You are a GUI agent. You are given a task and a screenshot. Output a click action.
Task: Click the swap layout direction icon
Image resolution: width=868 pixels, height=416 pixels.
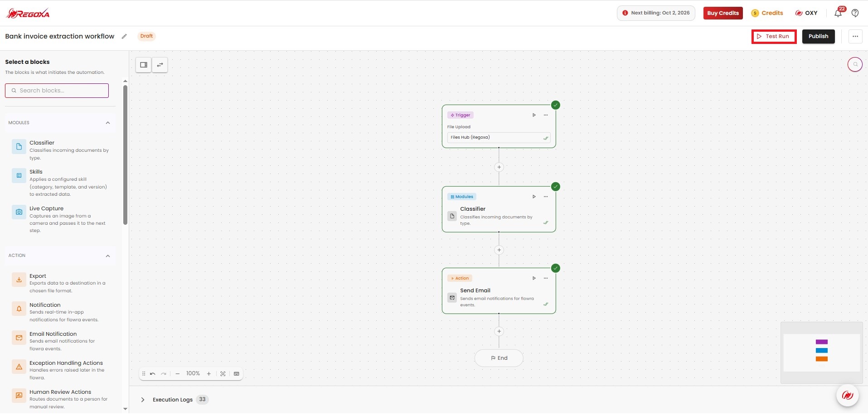pyautogui.click(x=160, y=65)
